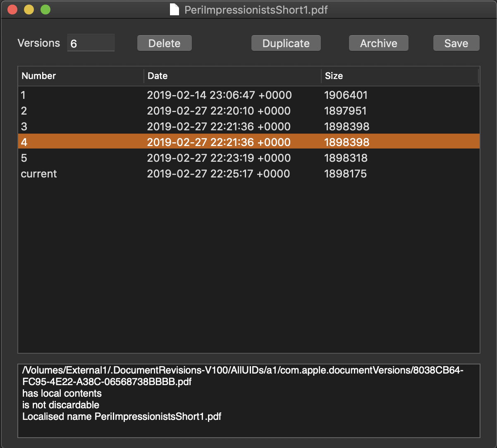Minimize the window with yellow button

tap(29, 10)
